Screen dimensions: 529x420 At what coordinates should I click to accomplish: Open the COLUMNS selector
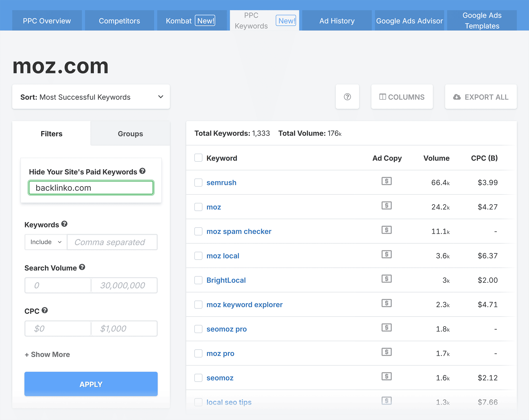402,97
